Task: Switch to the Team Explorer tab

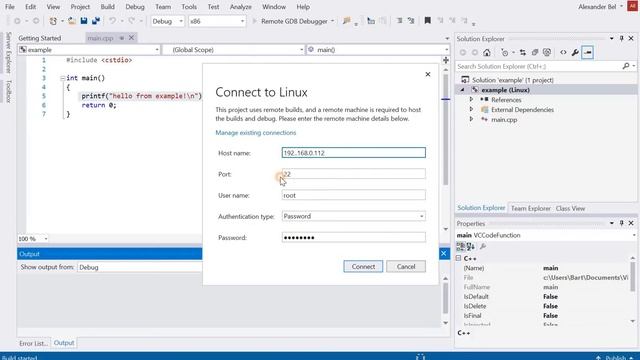Action: (x=530, y=208)
